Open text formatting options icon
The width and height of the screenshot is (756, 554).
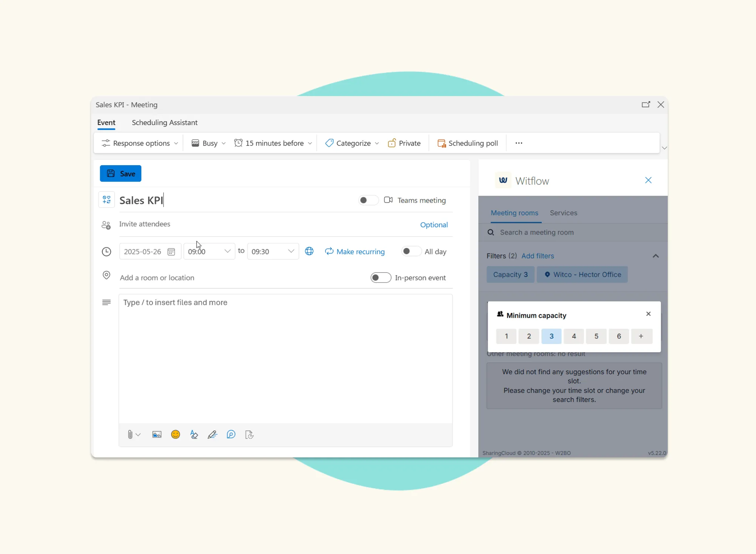tap(194, 435)
